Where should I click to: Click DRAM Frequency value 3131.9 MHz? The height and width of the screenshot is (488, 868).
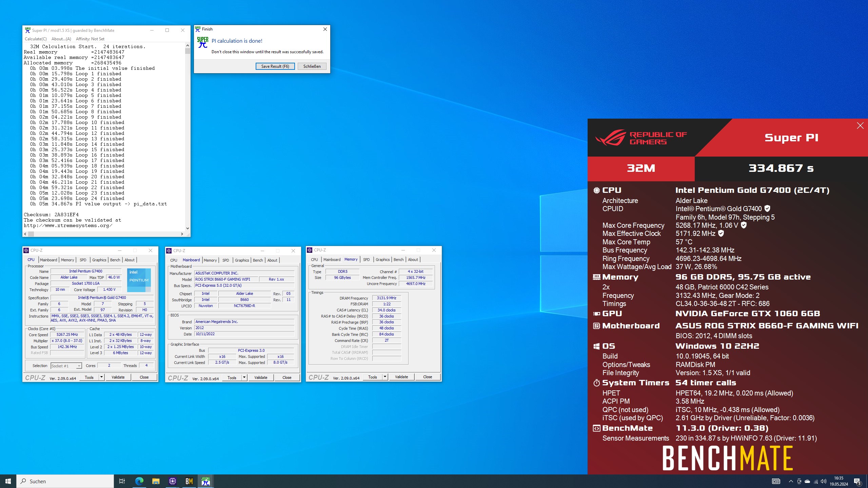[387, 298]
